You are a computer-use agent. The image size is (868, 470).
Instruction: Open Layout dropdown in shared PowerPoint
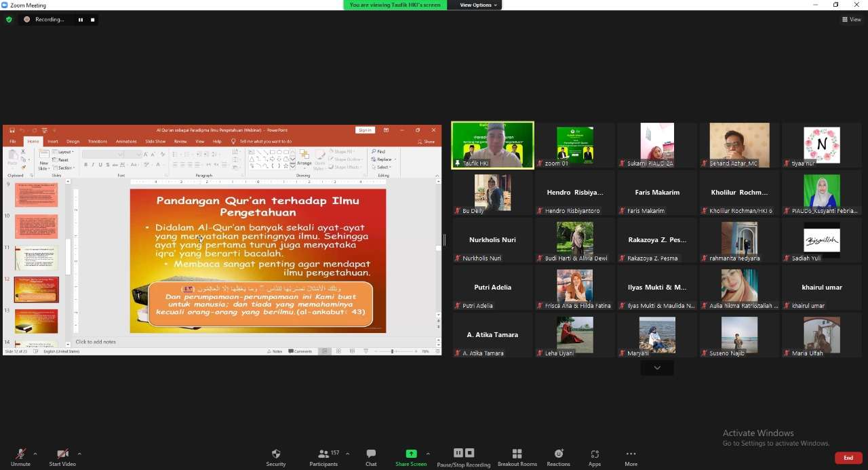tap(63, 152)
